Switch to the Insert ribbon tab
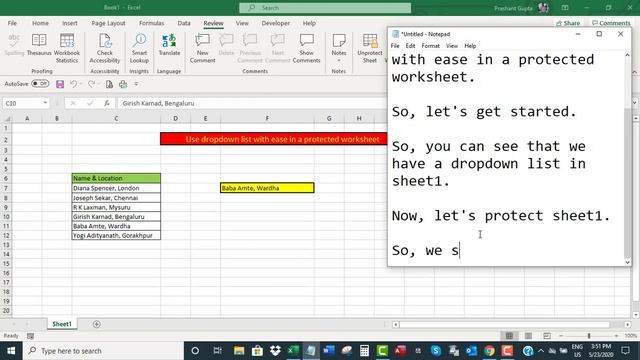 click(x=70, y=23)
